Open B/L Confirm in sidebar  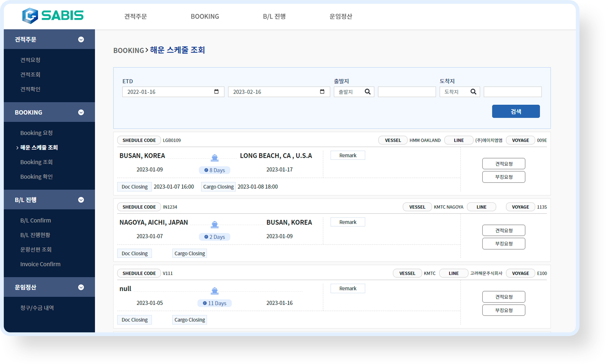(x=36, y=220)
